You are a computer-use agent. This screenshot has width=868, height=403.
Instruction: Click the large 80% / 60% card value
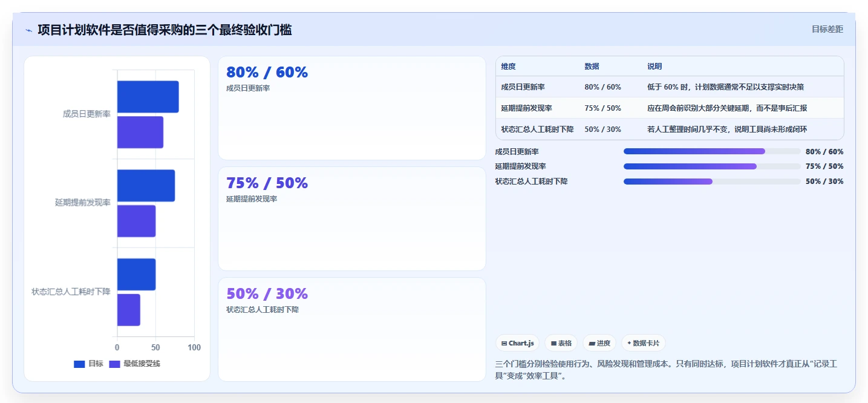pos(267,72)
